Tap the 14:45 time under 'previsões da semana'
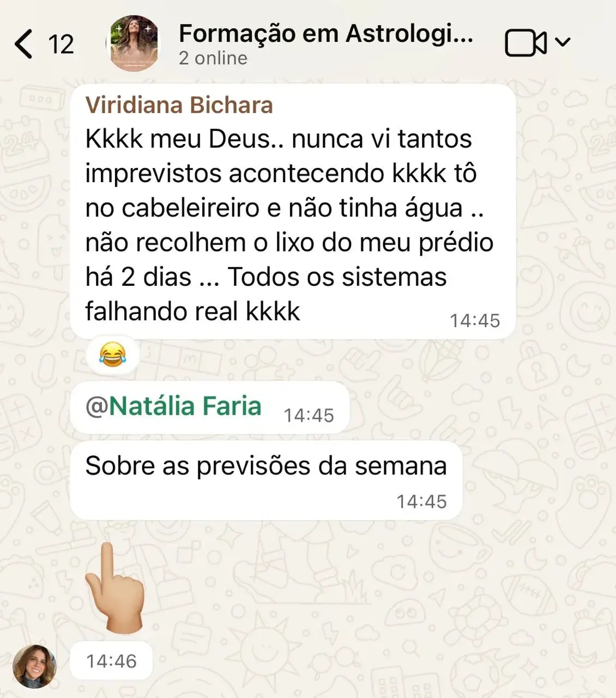The image size is (616, 698). (x=421, y=502)
